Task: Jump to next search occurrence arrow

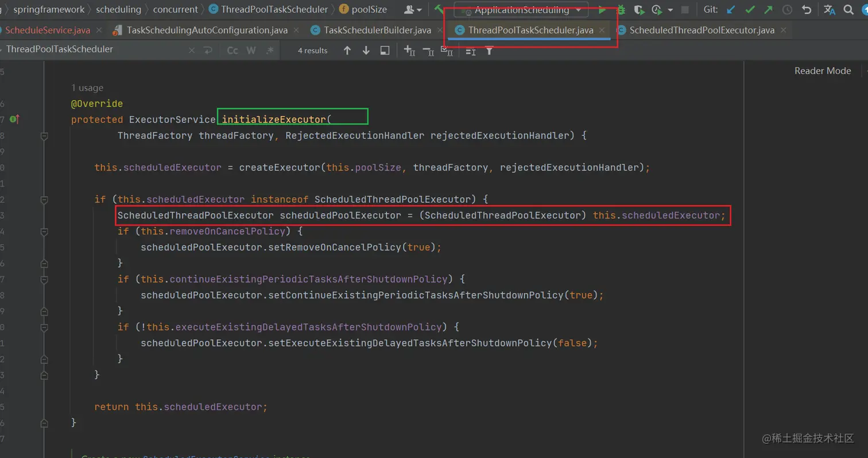Action: (366, 51)
